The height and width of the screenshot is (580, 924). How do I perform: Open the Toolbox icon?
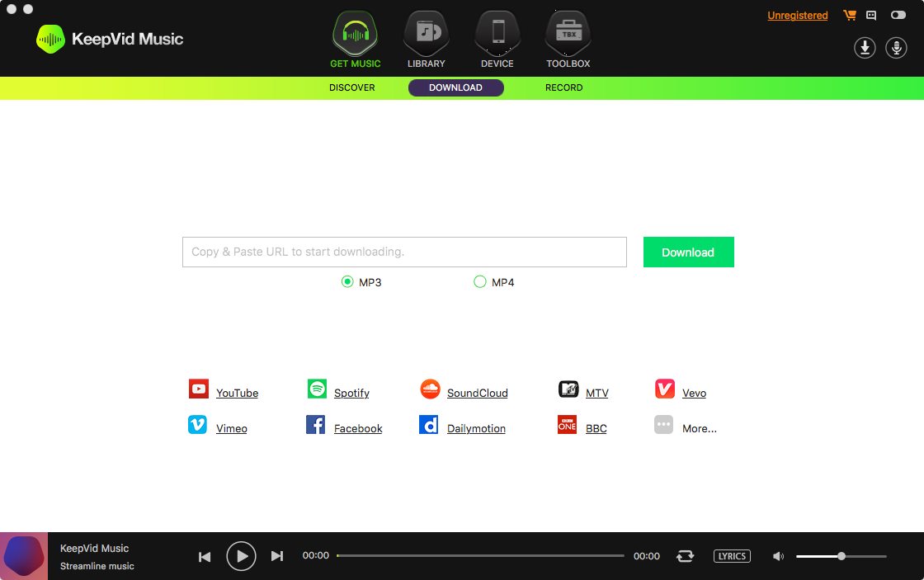(x=568, y=34)
